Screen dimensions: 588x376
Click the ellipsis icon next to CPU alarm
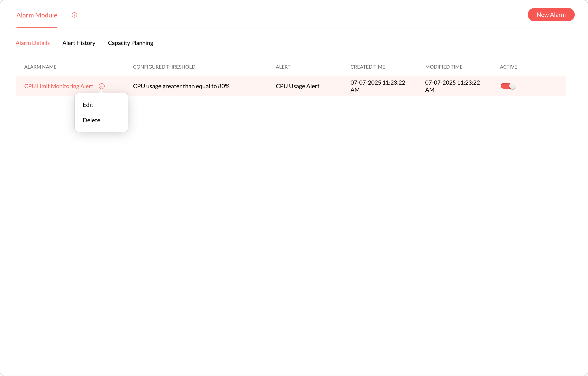102,86
